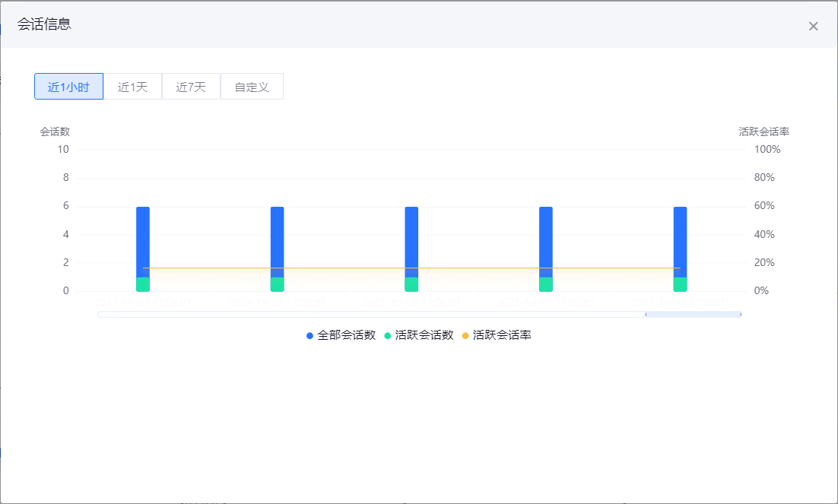Click the green legend dot for 活跃会话数
This screenshot has height=504, width=838.
click(x=388, y=335)
